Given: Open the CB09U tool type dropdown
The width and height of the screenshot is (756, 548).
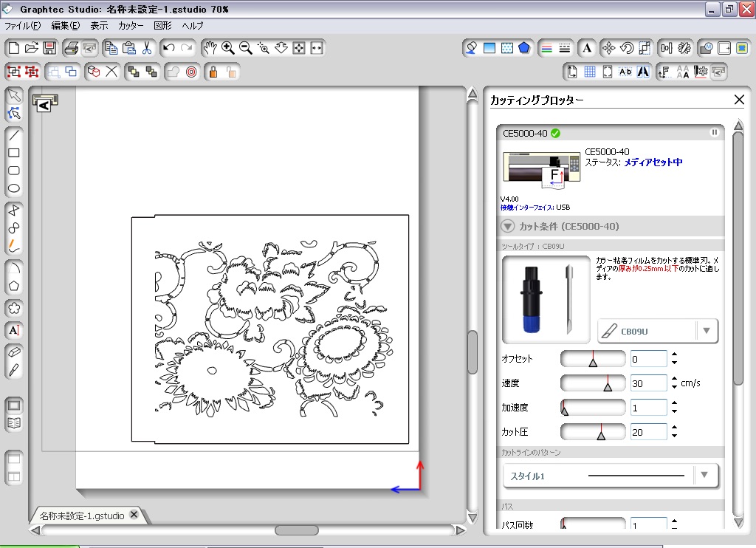Looking at the screenshot, I should [707, 331].
